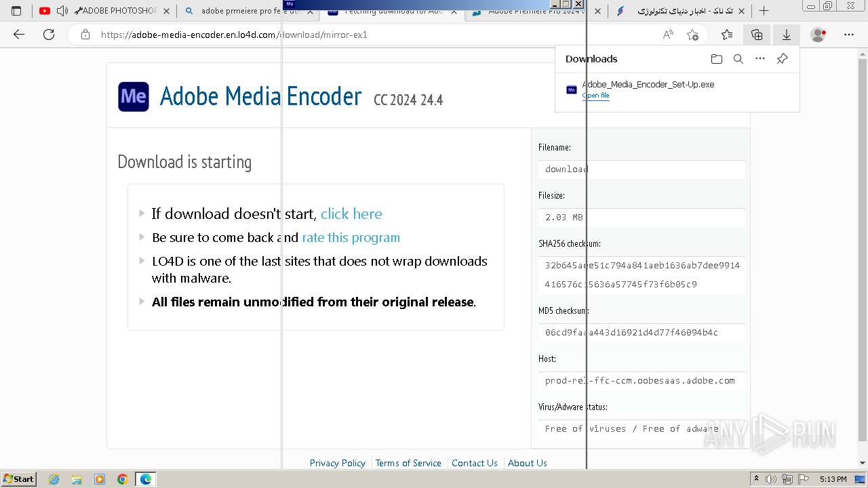
Task: Open the network tray icon
Action: (787, 479)
